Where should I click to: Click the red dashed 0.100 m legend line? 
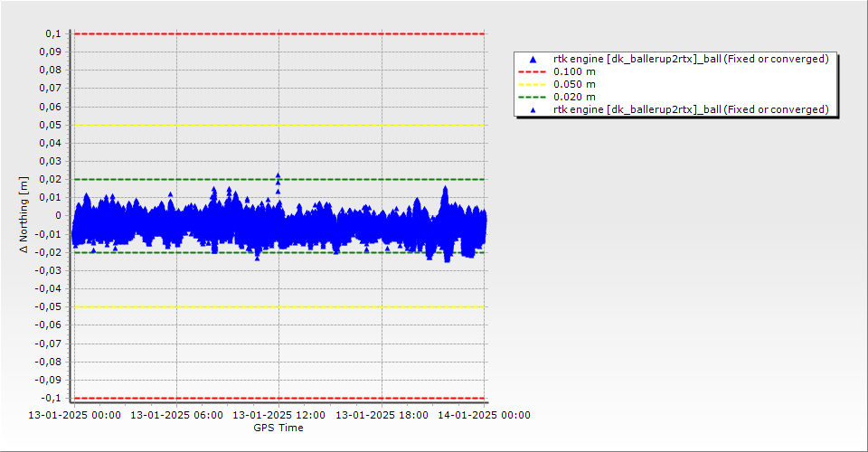(532, 72)
